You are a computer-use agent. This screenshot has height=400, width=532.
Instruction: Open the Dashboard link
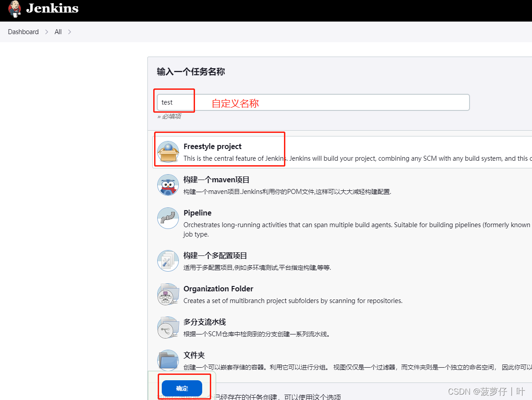tap(23, 32)
